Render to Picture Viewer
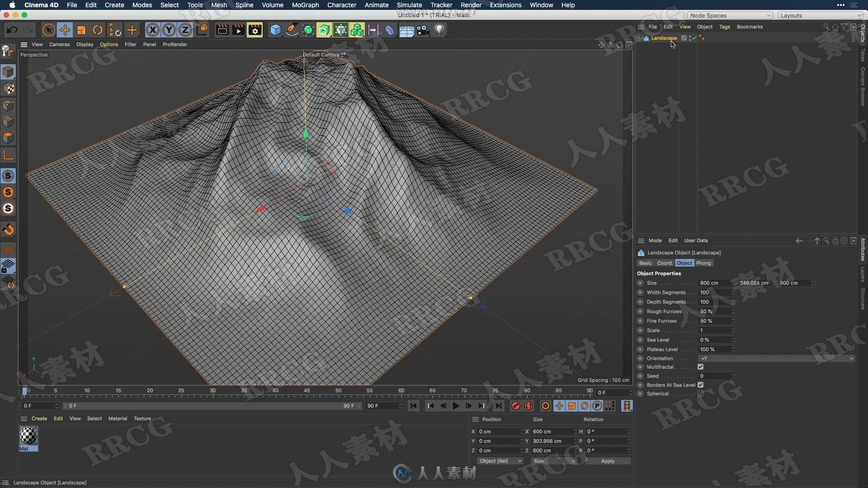868x488 pixels. pyautogui.click(x=238, y=30)
